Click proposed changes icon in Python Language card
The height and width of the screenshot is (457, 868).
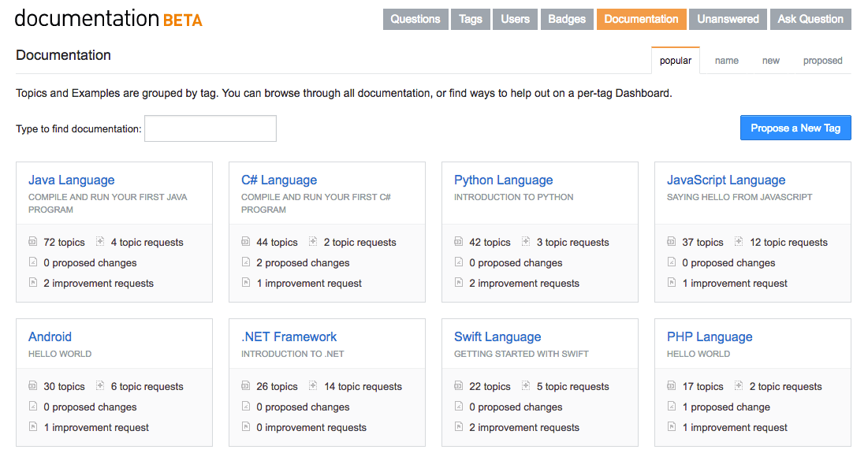point(458,262)
